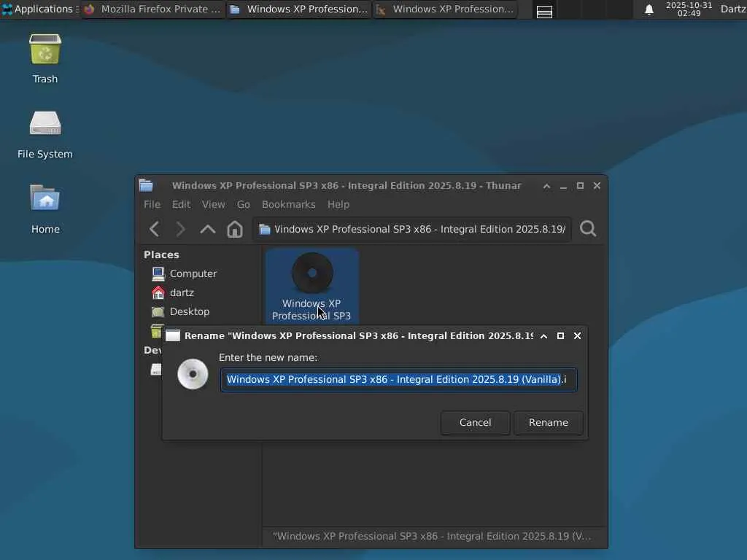Image resolution: width=747 pixels, height=560 pixels.
Task: Click the workspace switcher icon in panel
Action: tap(544, 10)
